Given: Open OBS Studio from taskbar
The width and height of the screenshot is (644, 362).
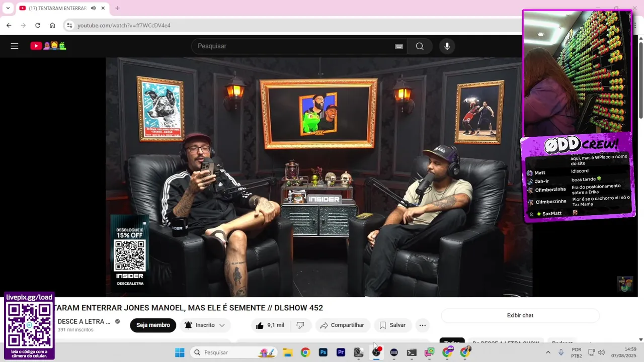Looking at the screenshot, I should [x=376, y=352].
